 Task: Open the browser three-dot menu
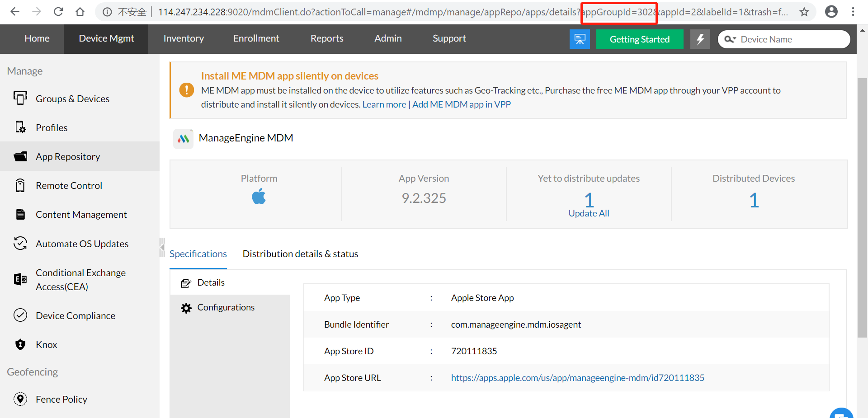point(853,12)
